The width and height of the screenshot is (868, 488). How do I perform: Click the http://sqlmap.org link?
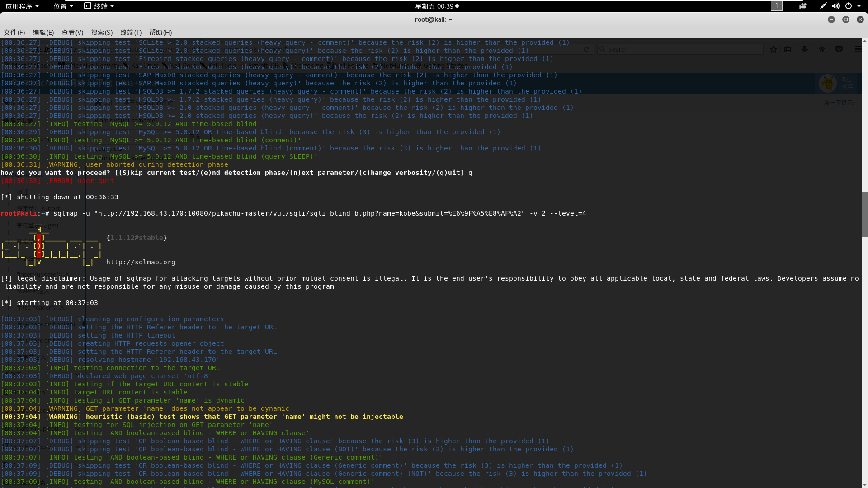tap(141, 262)
